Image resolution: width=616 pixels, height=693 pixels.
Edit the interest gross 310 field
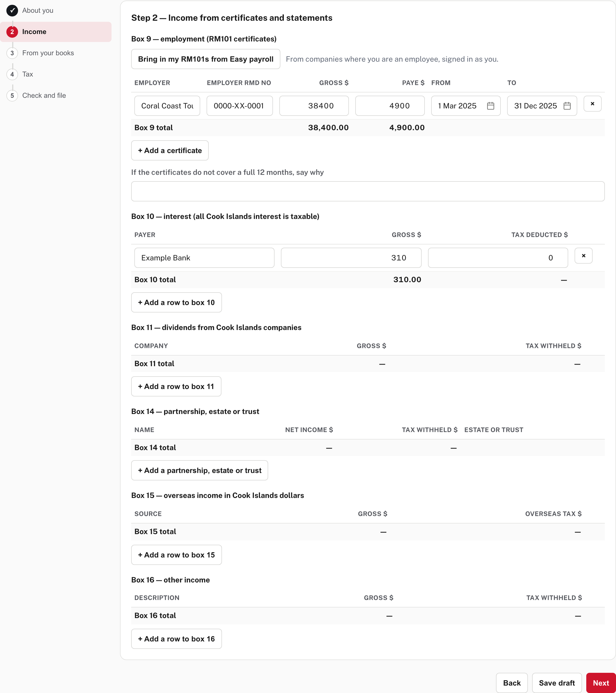351,258
